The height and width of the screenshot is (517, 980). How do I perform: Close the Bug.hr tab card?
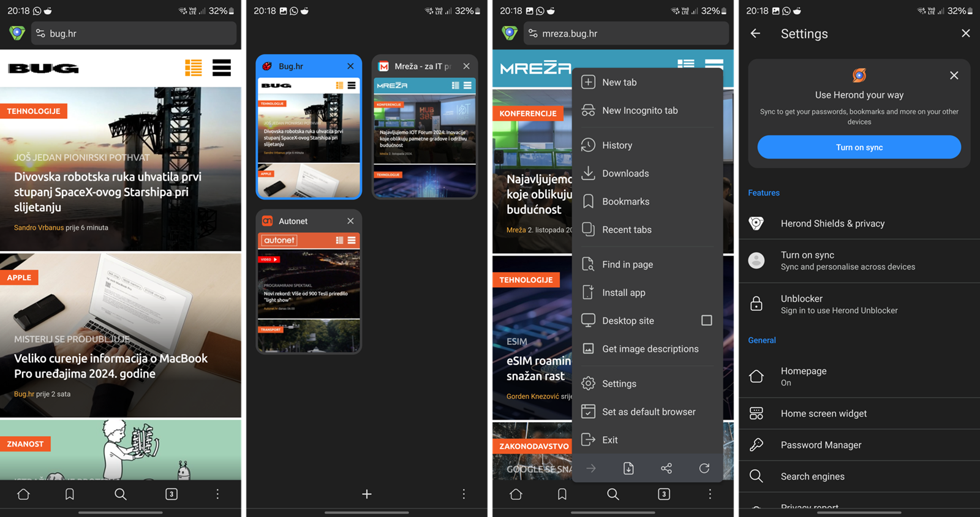click(350, 66)
